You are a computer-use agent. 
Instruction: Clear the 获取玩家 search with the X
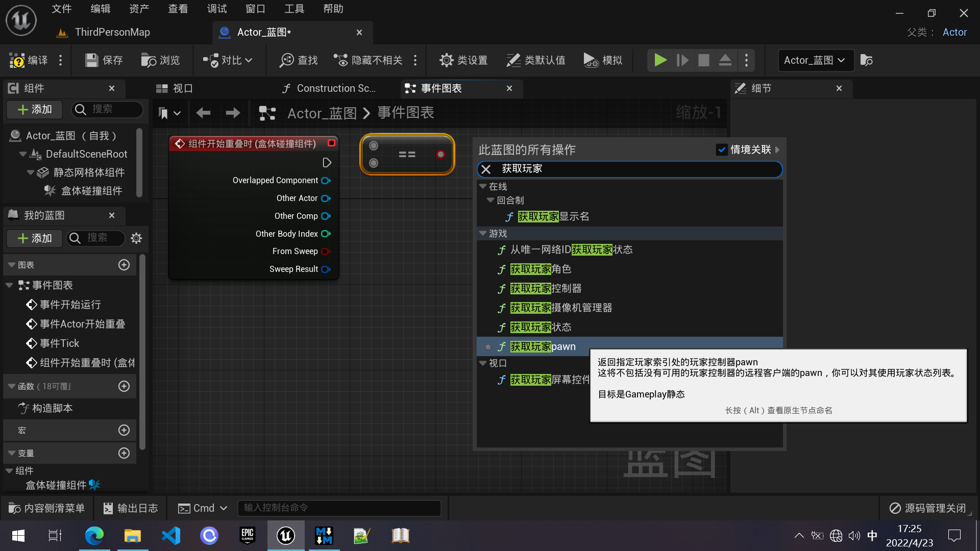[x=485, y=169]
